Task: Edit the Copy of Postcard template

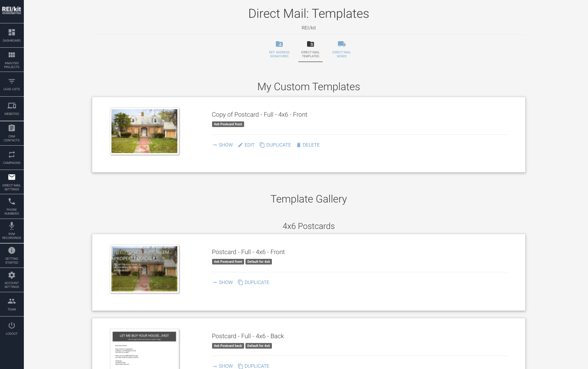Action: 246,145
